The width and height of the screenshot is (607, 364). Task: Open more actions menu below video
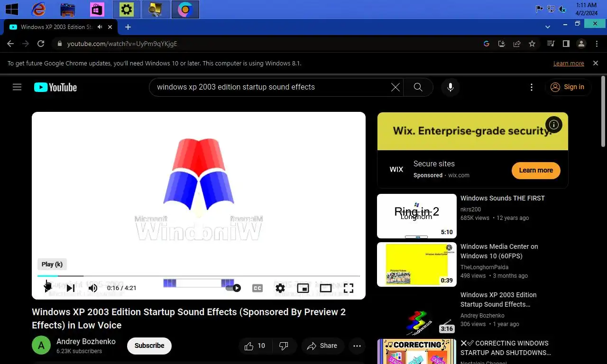tap(357, 346)
